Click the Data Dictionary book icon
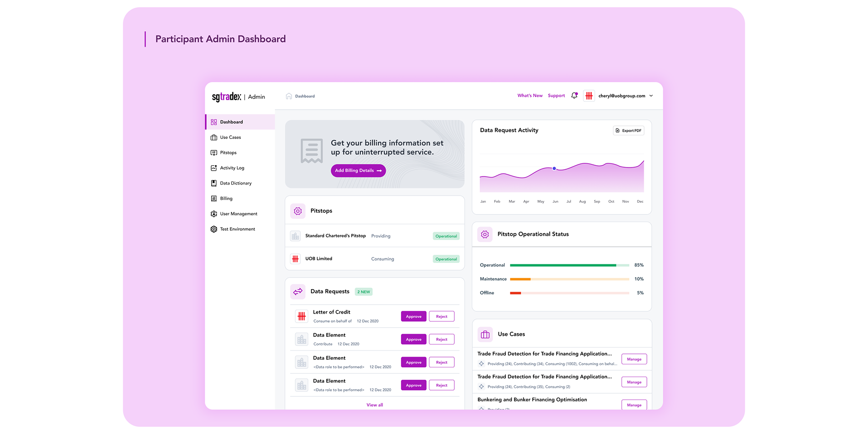Viewport: 868px width, 434px height. (x=214, y=183)
